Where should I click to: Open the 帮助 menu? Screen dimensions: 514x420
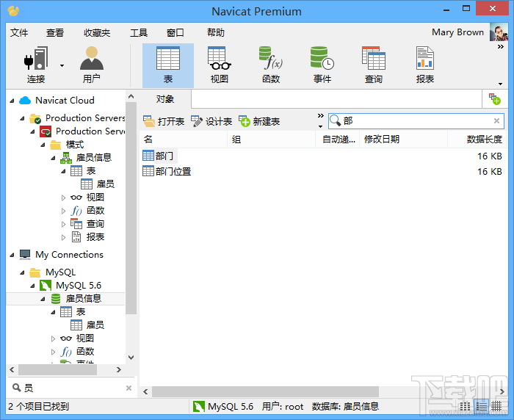point(216,33)
